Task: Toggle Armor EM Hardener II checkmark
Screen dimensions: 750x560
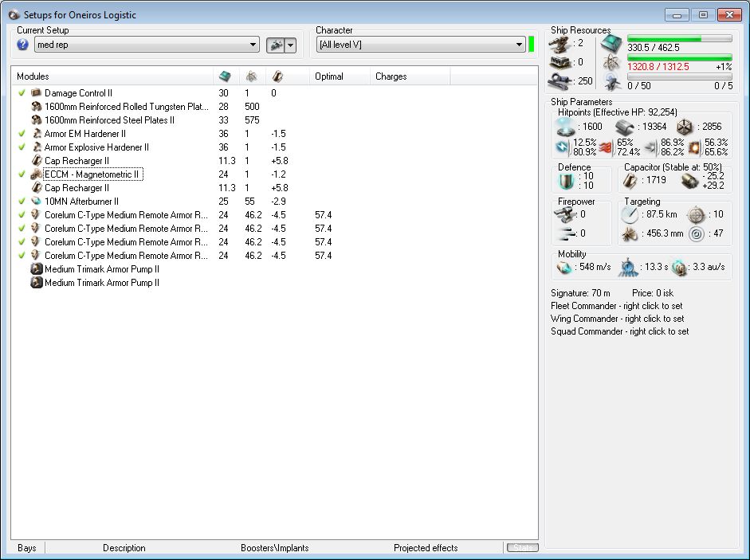Action: [x=22, y=133]
